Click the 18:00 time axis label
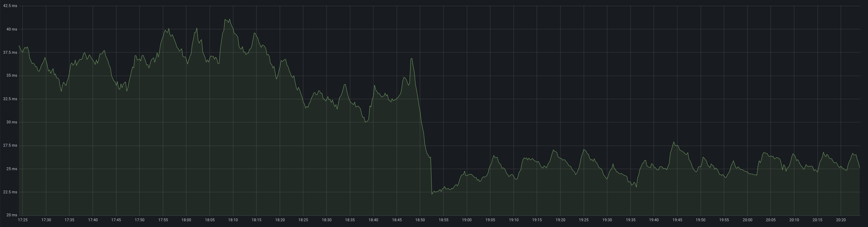868x227 pixels. (186, 220)
